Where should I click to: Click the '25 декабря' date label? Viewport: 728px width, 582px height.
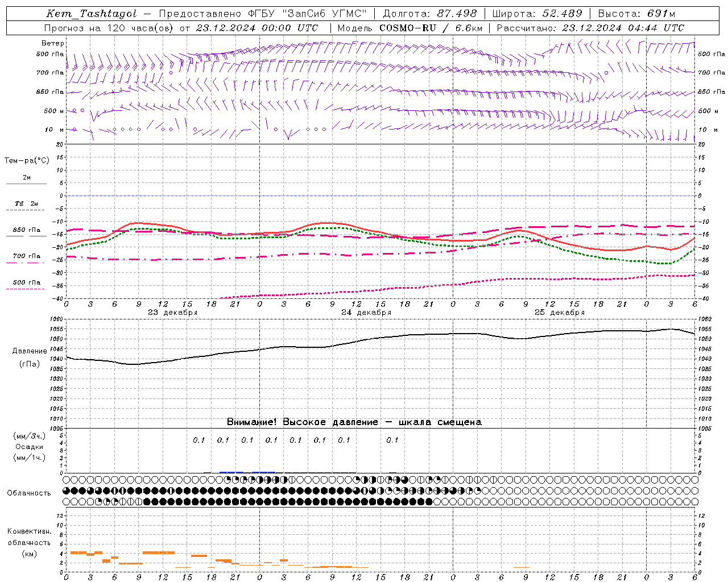pos(560,313)
